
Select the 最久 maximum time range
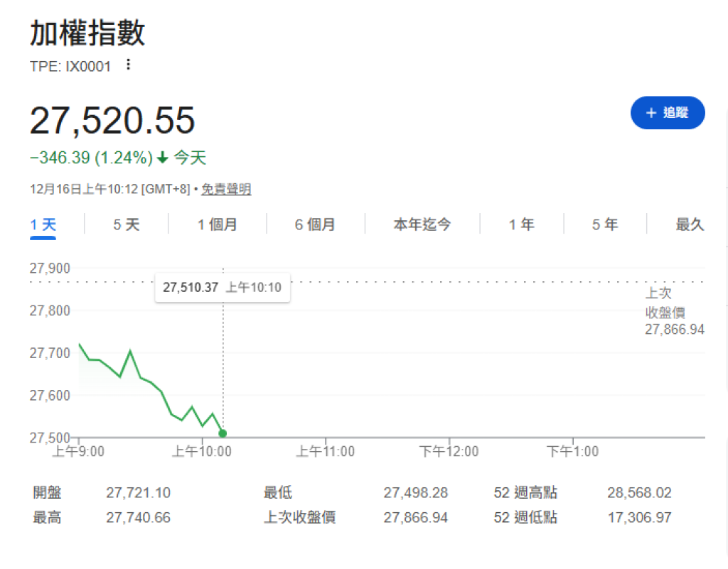pyautogui.click(x=688, y=224)
